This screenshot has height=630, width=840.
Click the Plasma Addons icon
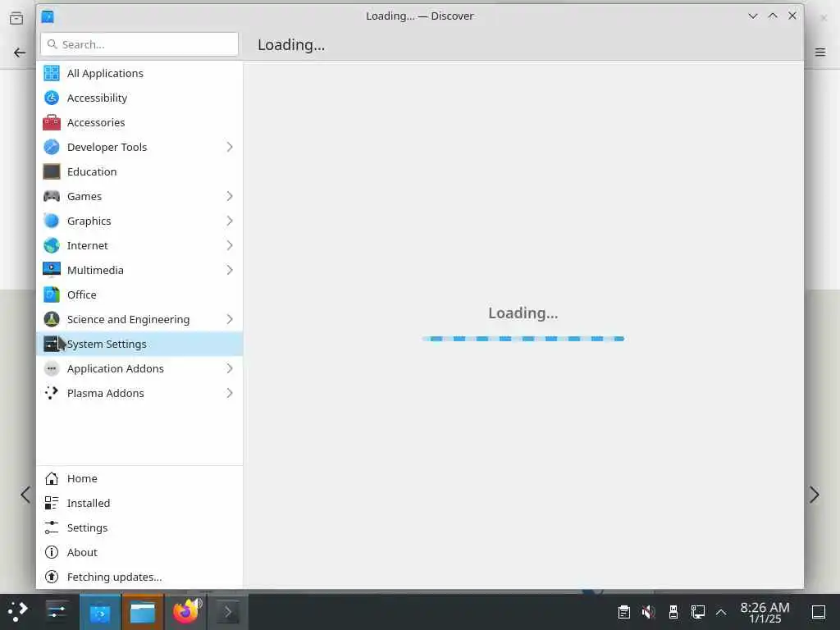point(52,394)
